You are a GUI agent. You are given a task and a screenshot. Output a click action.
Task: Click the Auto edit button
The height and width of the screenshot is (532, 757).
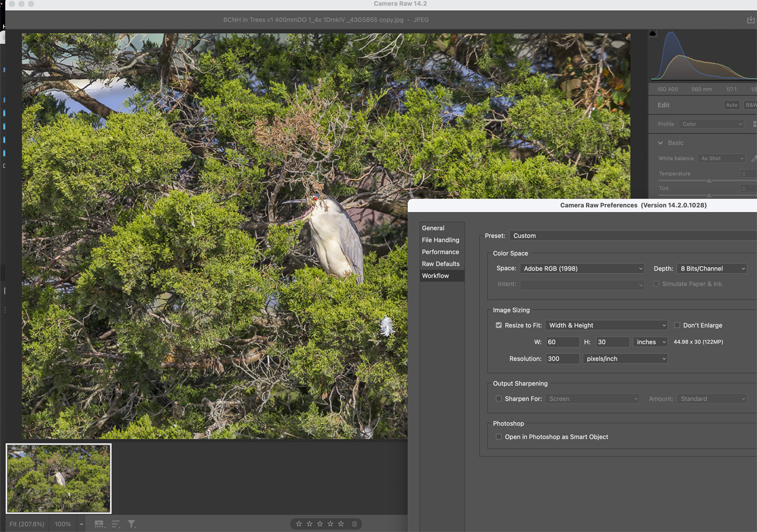point(731,105)
